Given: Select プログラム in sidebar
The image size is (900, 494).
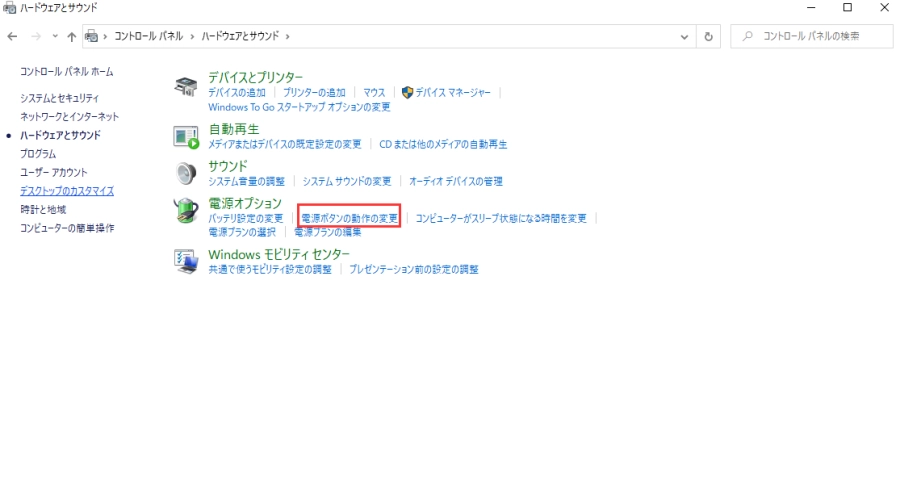Looking at the screenshot, I should pyautogui.click(x=38, y=154).
